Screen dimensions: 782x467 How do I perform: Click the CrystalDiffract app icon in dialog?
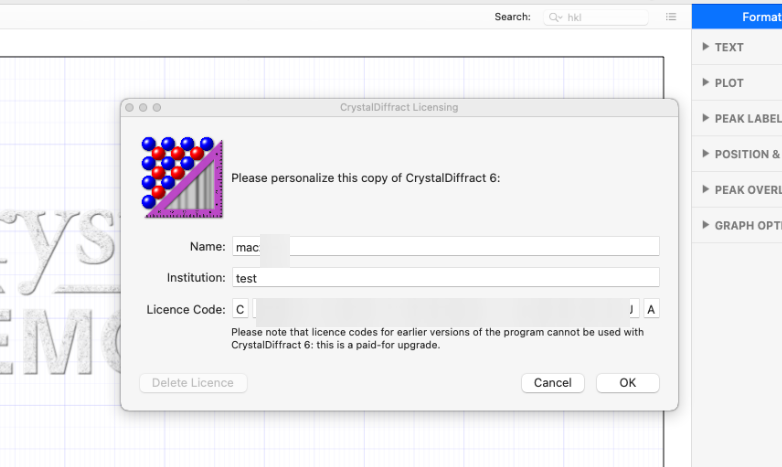[182, 177]
